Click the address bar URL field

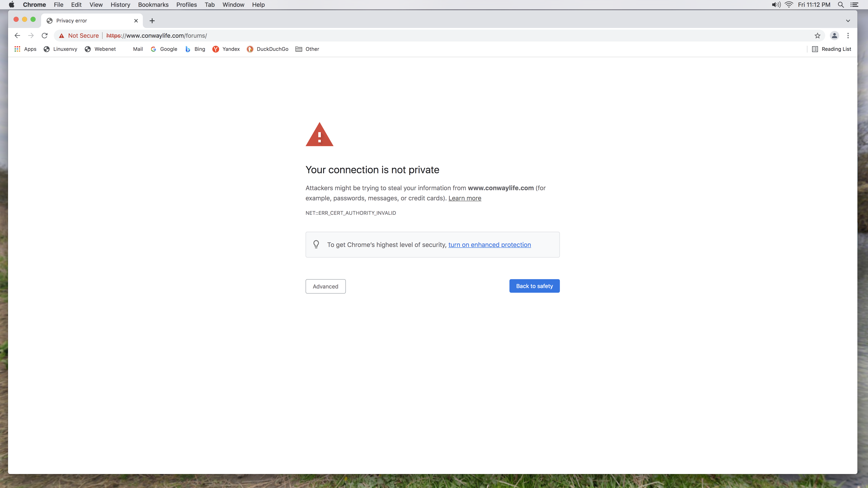click(x=458, y=36)
